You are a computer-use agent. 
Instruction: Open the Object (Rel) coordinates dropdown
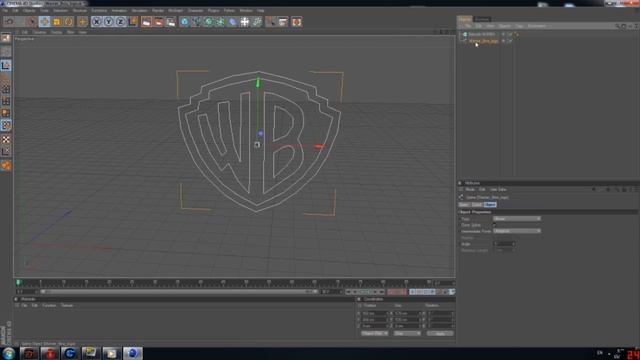(374, 333)
